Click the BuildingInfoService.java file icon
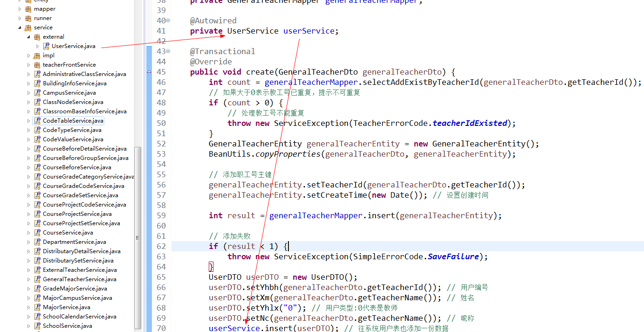 (37, 83)
